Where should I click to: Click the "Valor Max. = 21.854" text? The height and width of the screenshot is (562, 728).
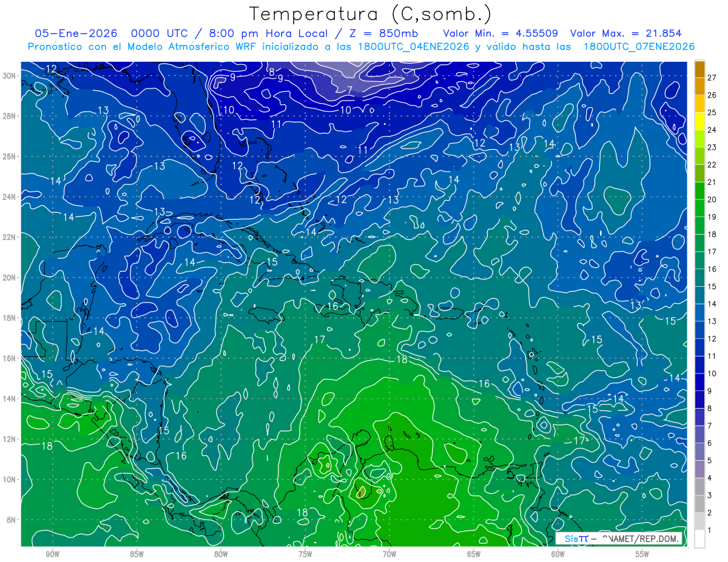[x=626, y=33]
